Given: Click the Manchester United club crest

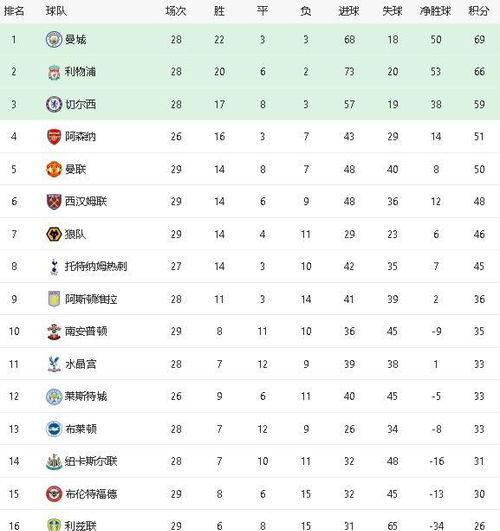Looking at the screenshot, I should tap(54, 169).
